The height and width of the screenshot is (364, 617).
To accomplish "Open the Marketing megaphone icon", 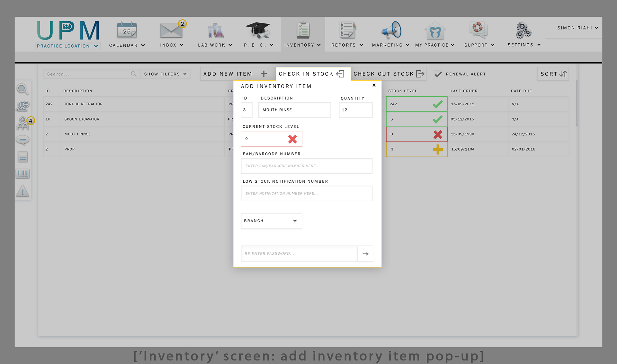I will pyautogui.click(x=391, y=30).
